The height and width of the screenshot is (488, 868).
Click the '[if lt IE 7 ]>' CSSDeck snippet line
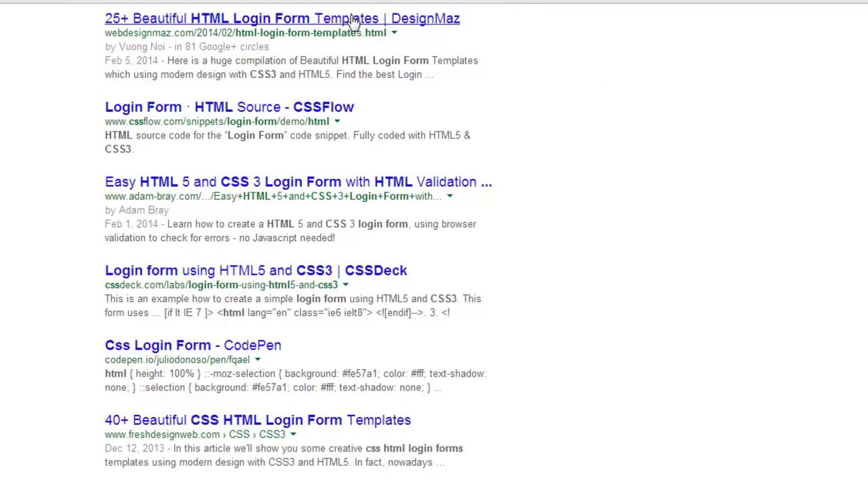189,312
